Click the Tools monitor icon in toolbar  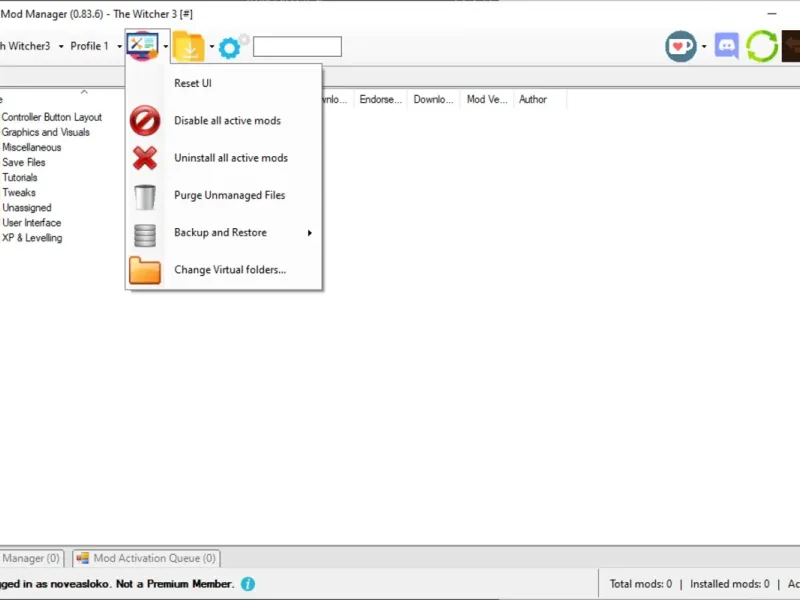pyautogui.click(x=143, y=46)
